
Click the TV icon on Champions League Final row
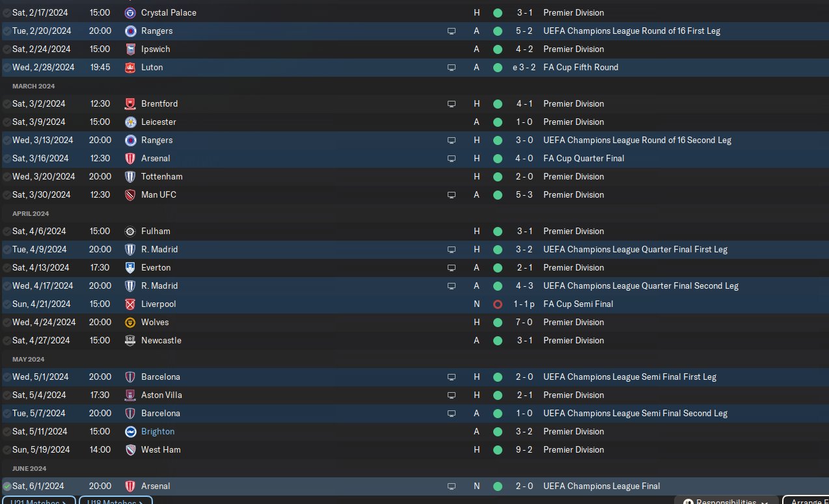pyautogui.click(x=452, y=486)
